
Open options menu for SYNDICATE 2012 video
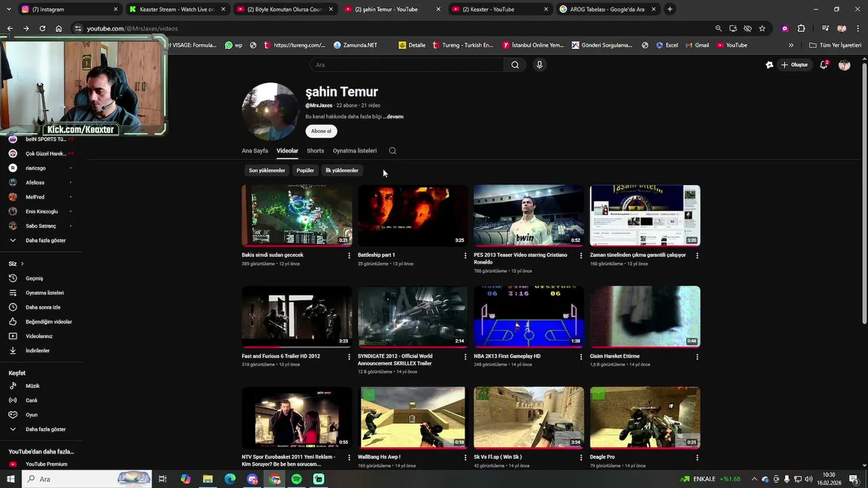coord(465,357)
